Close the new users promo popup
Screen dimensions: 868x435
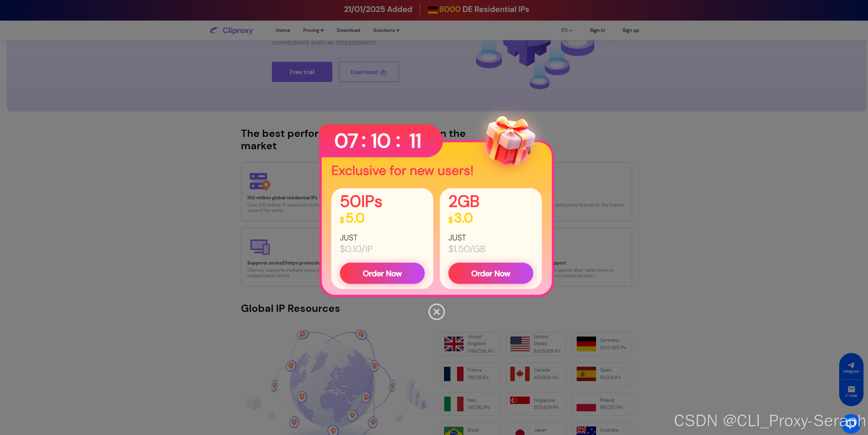[436, 312]
